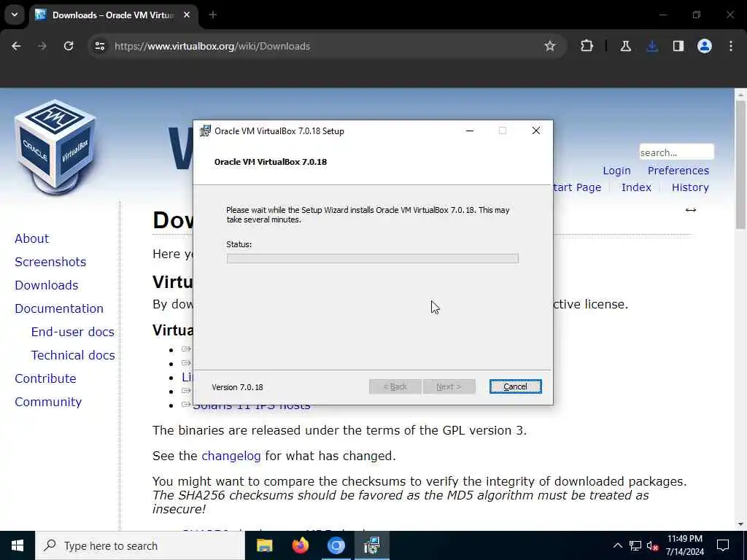Open Firefox from the taskbar
Screen dimensions: 747x560
point(300,545)
